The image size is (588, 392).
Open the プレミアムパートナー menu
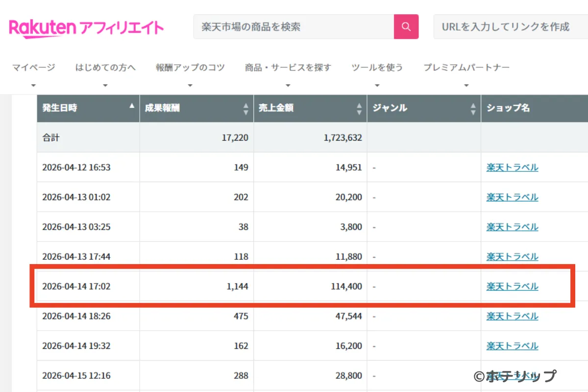[466, 68]
